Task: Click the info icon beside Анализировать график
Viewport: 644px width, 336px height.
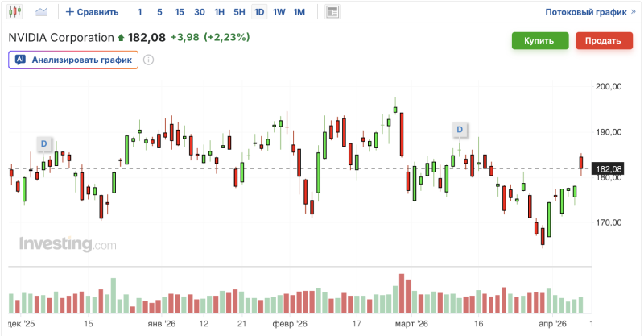Action: point(149,60)
